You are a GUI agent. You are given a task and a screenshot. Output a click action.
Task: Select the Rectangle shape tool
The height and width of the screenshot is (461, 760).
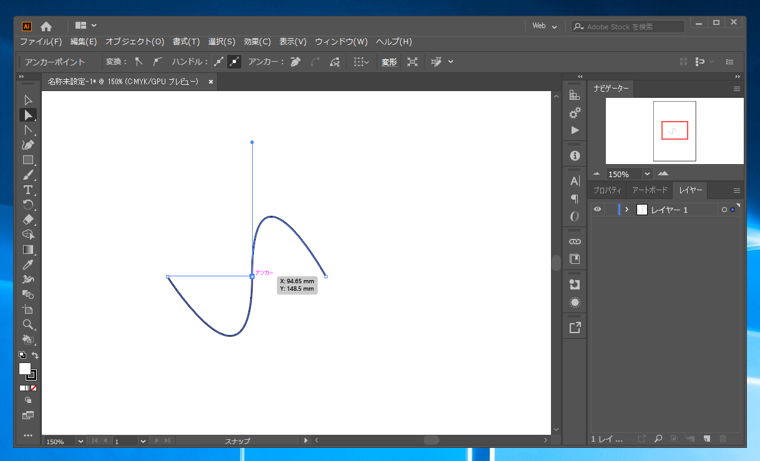click(28, 160)
